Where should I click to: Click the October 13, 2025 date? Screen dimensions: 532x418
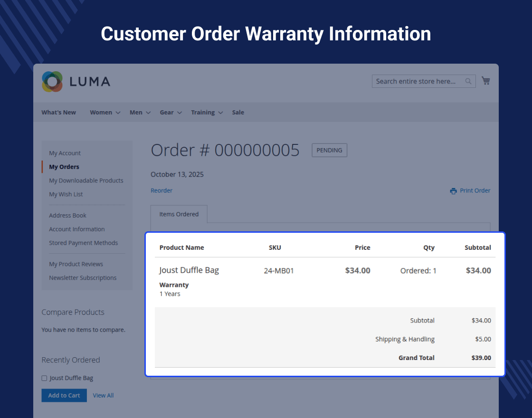tap(177, 174)
